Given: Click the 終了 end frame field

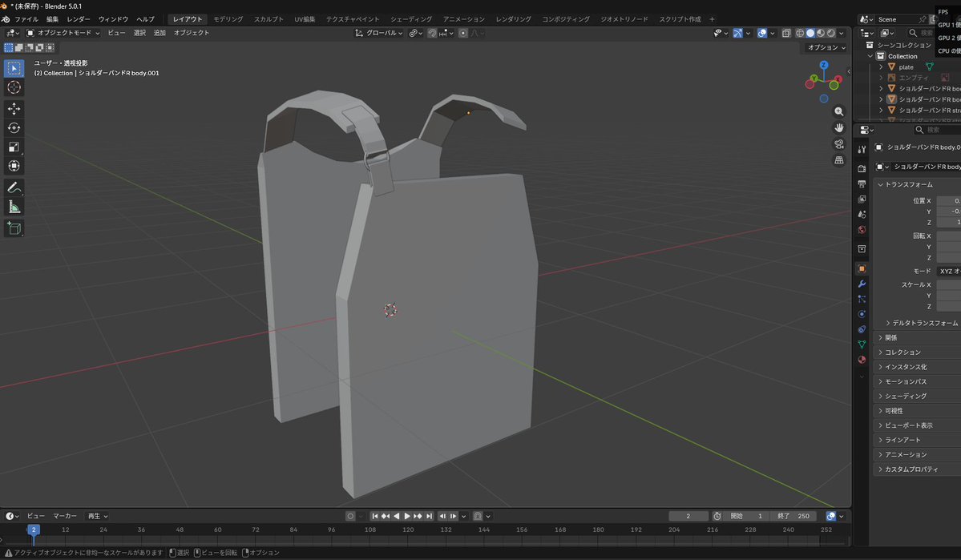Looking at the screenshot, I should pyautogui.click(x=793, y=516).
